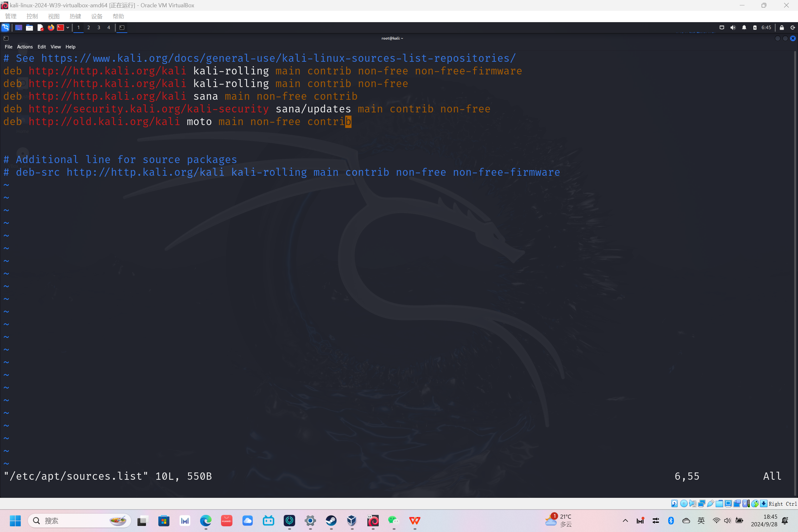Click the lock screen padlock icon
Image resolution: width=798 pixels, height=532 pixels.
point(782,28)
